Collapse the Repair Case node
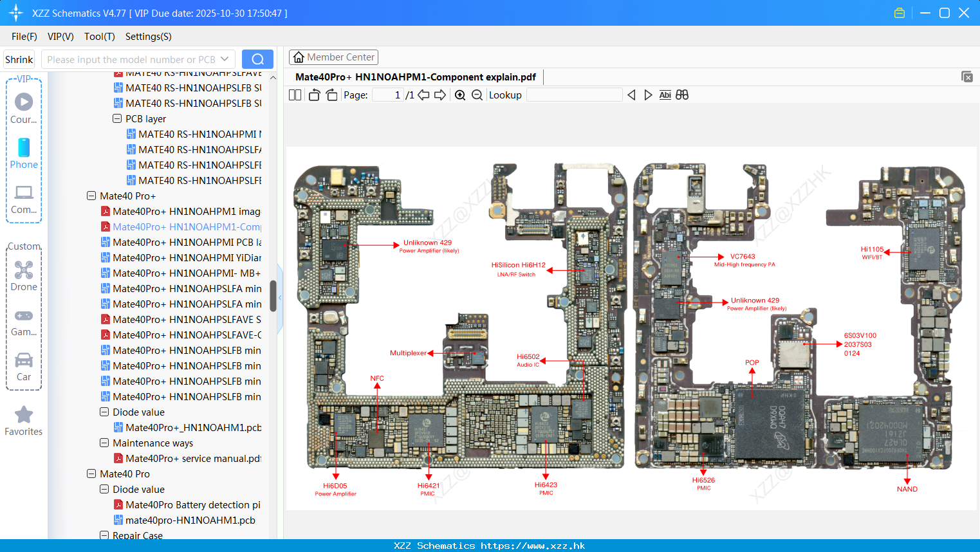Viewport: 980px width, 552px height. click(104, 535)
